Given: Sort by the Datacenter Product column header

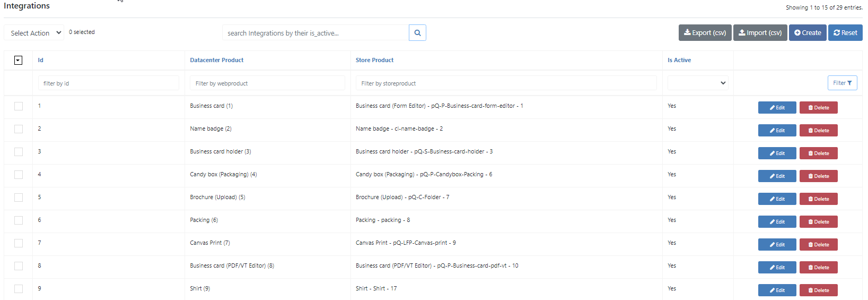Looking at the screenshot, I should tap(217, 60).
